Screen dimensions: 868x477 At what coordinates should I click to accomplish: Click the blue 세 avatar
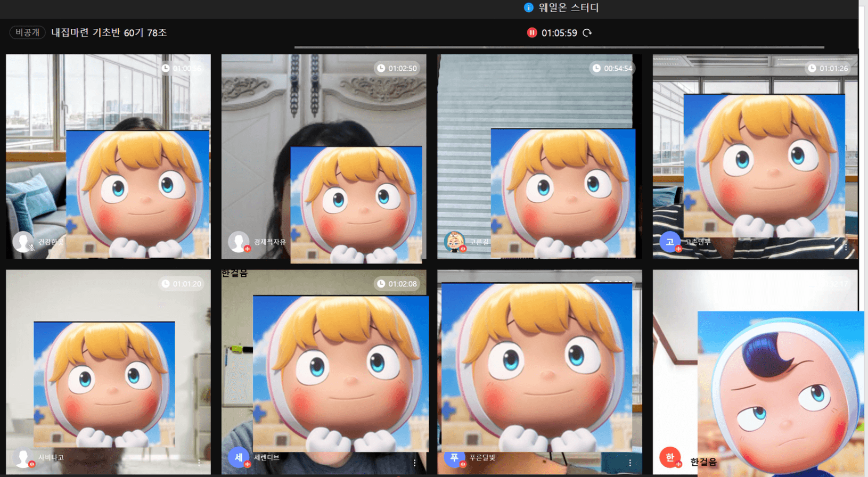click(x=239, y=458)
